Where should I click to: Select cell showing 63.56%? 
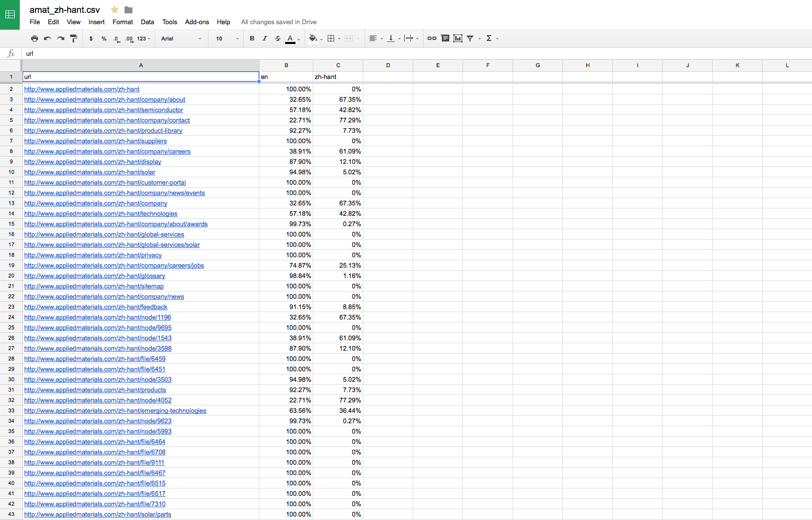(286, 410)
